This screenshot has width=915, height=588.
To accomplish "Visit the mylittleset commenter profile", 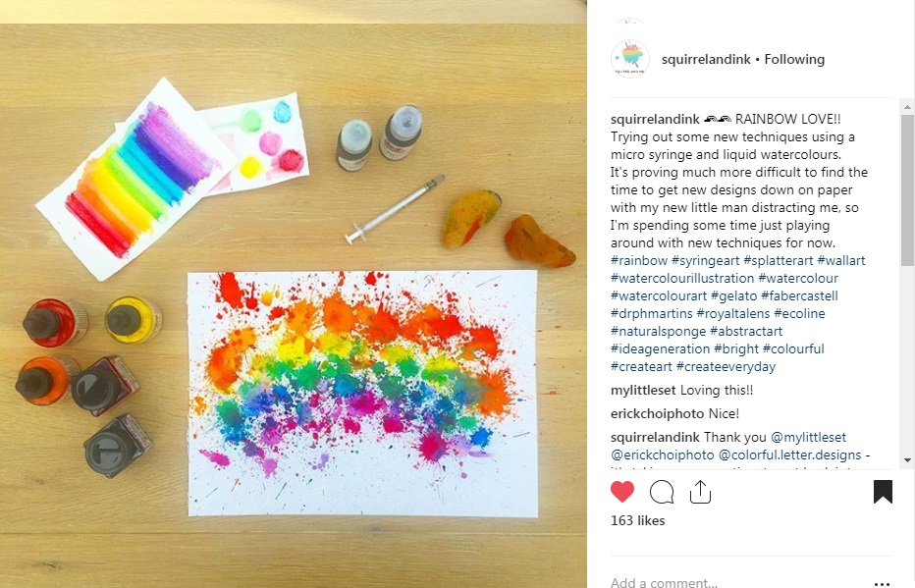I will click(643, 391).
